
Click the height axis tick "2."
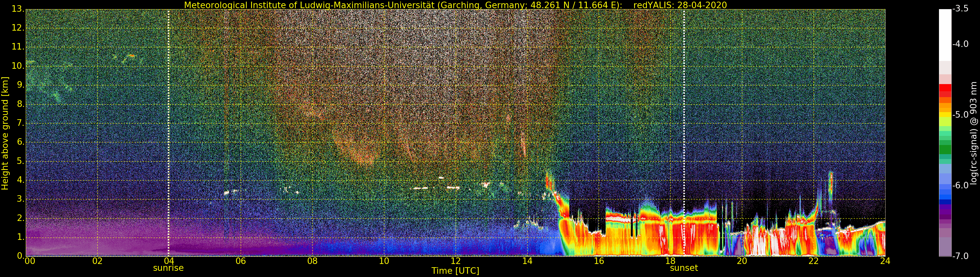[x=21, y=218]
